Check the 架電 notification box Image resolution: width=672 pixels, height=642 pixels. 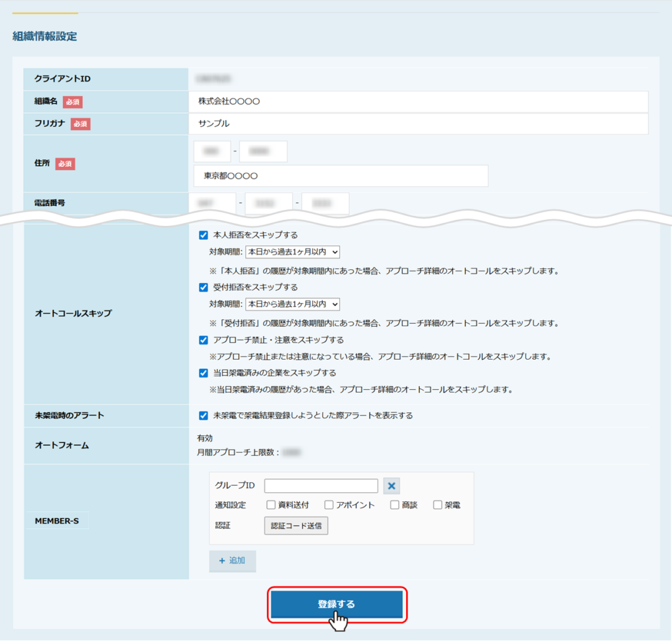438,505
